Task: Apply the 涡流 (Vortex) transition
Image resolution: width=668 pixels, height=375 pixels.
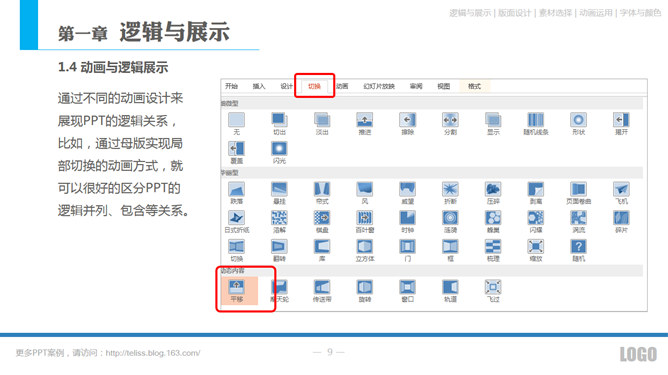Action: click(x=579, y=222)
